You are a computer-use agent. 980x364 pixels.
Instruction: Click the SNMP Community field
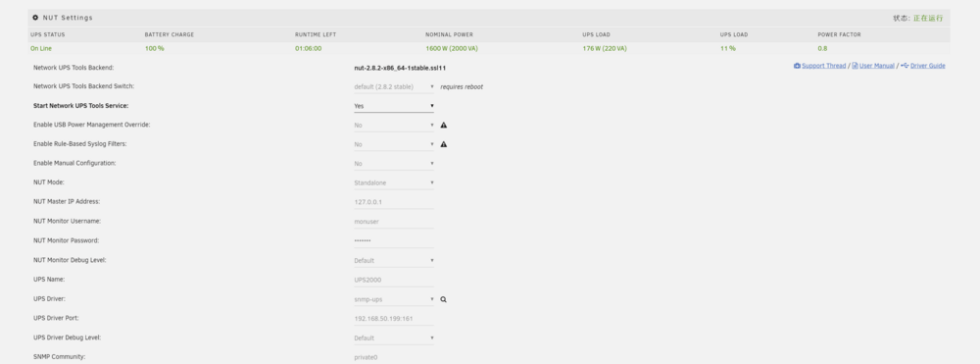[x=394, y=357]
